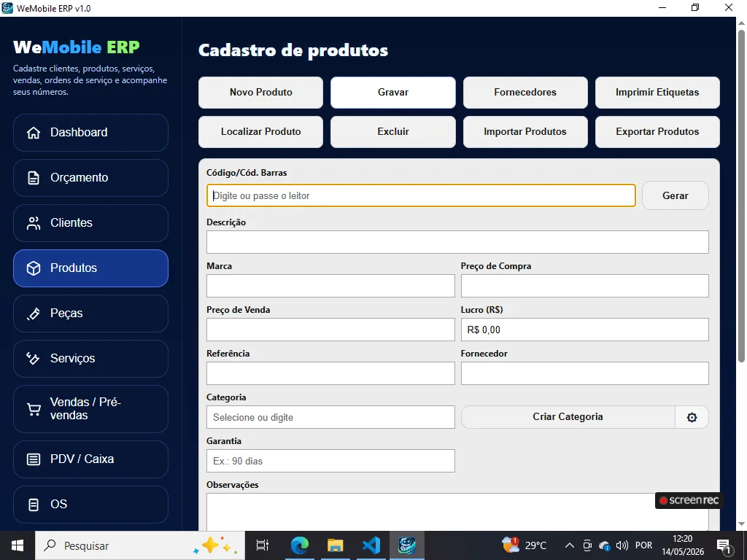Click the Novo Produto button
Image resolution: width=747 pixels, height=560 pixels.
coord(260,93)
